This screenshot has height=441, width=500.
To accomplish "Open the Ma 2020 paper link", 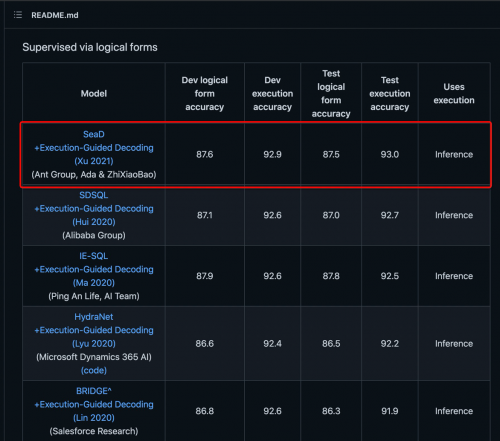I will 94,283.
